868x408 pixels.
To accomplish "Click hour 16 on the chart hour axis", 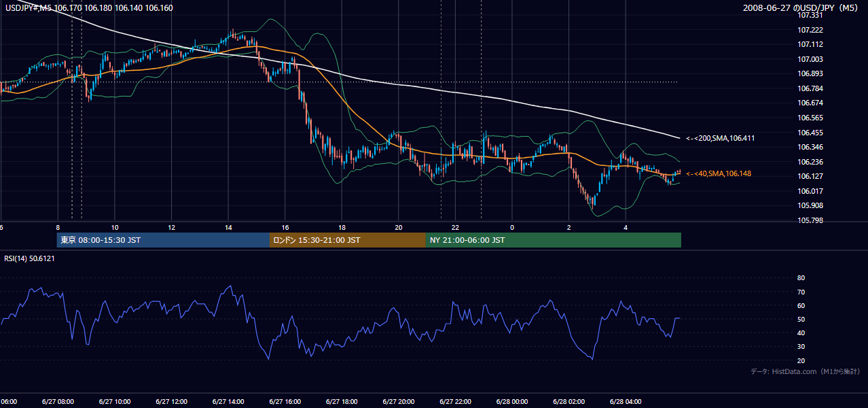I will tap(285, 227).
